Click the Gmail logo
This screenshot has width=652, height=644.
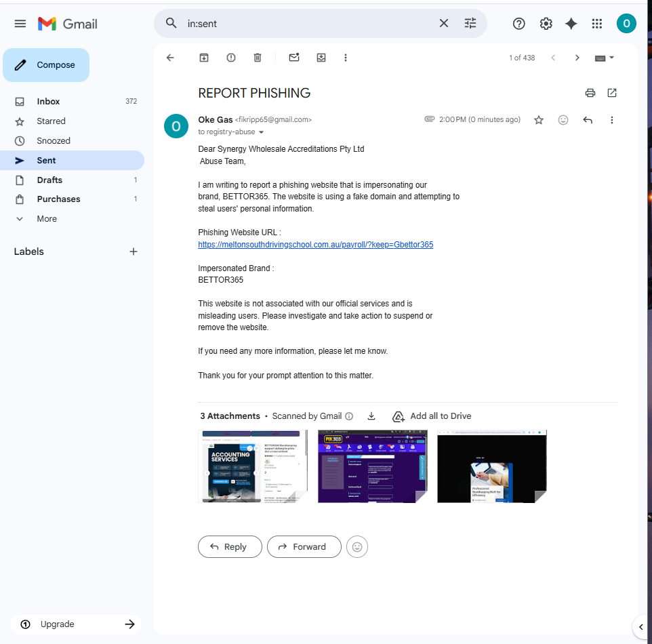click(x=67, y=24)
